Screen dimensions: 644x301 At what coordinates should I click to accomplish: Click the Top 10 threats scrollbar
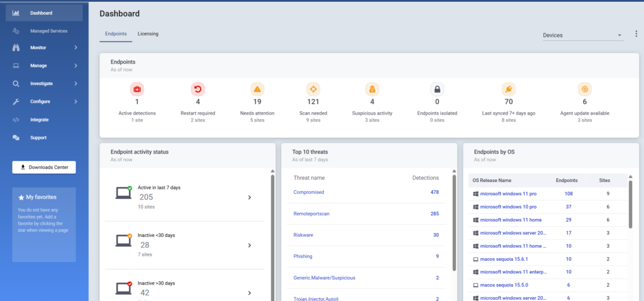pos(455,220)
